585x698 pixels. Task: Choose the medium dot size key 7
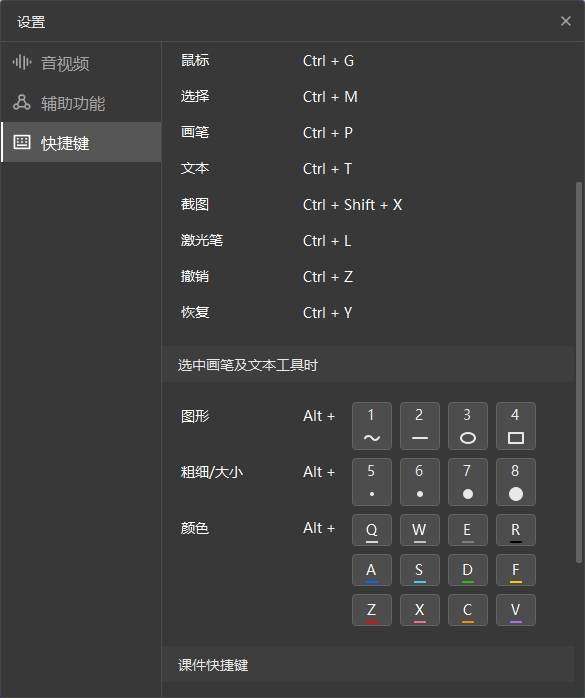point(467,482)
